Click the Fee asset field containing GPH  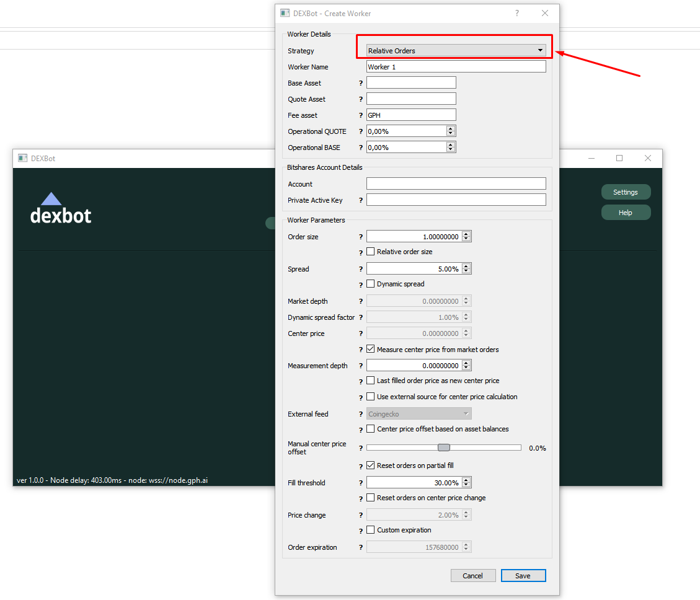tap(411, 115)
